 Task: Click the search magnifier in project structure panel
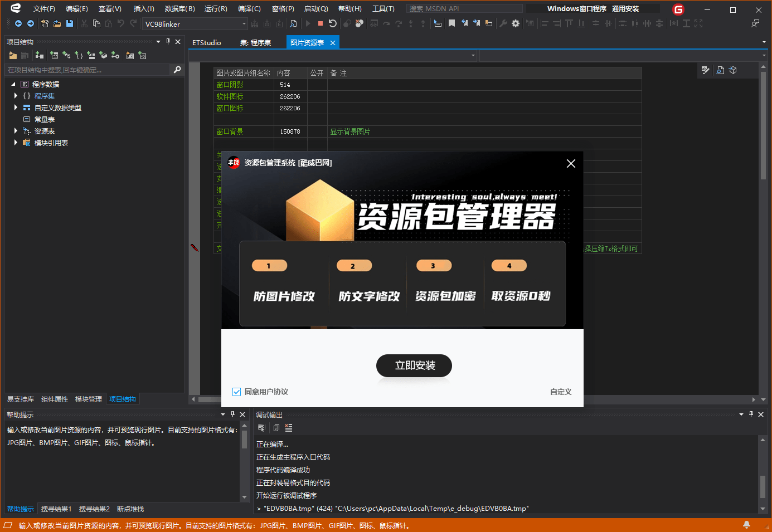click(177, 70)
